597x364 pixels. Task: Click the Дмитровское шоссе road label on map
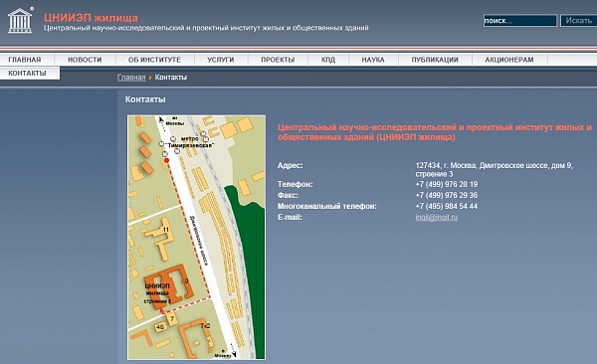[199, 241]
